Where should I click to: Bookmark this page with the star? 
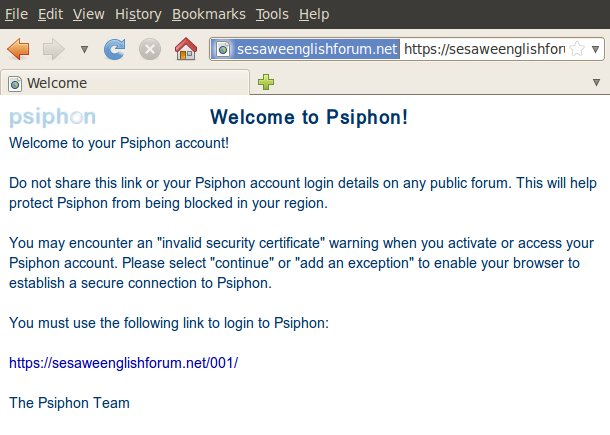pyautogui.click(x=577, y=50)
